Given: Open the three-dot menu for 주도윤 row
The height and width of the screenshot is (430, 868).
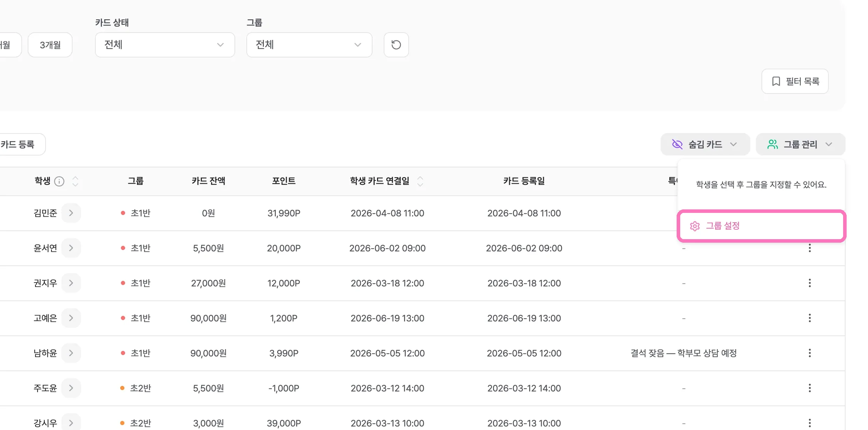Looking at the screenshot, I should 809,388.
